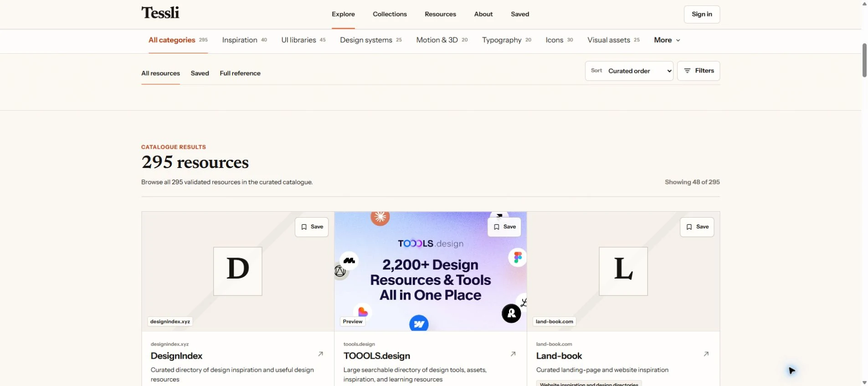This screenshot has width=868, height=386.
Task: Click external arrow icon for DesignIndex
Action: click(x=321, y=354)
